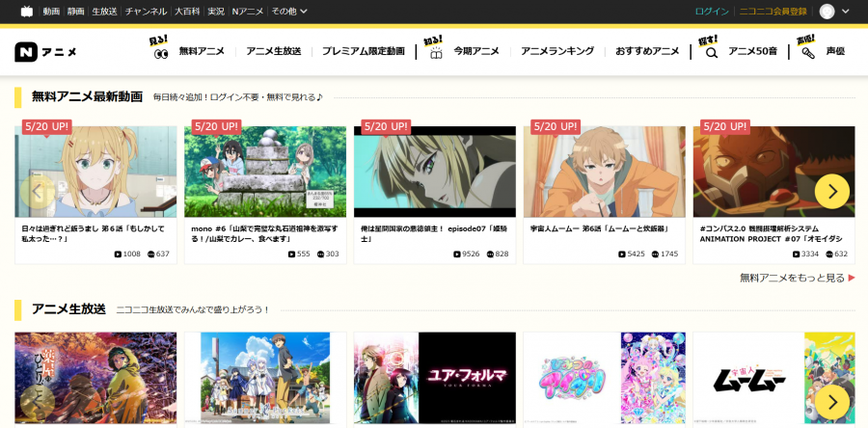Viewport: 868px width, 428px height.
Task: Click the ログイン link
Action: click(x=712, y=11)
